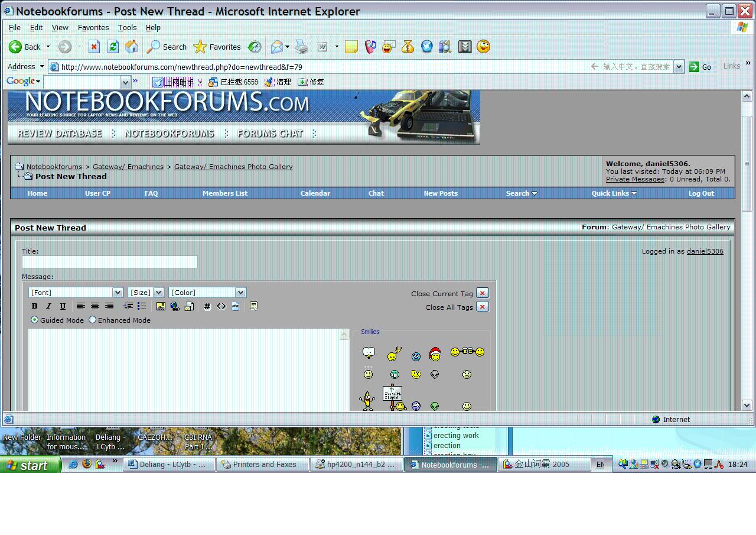Click IE Refresh button
The height and width of the screenshot is (535, 756).
click(x=113, y=47)
